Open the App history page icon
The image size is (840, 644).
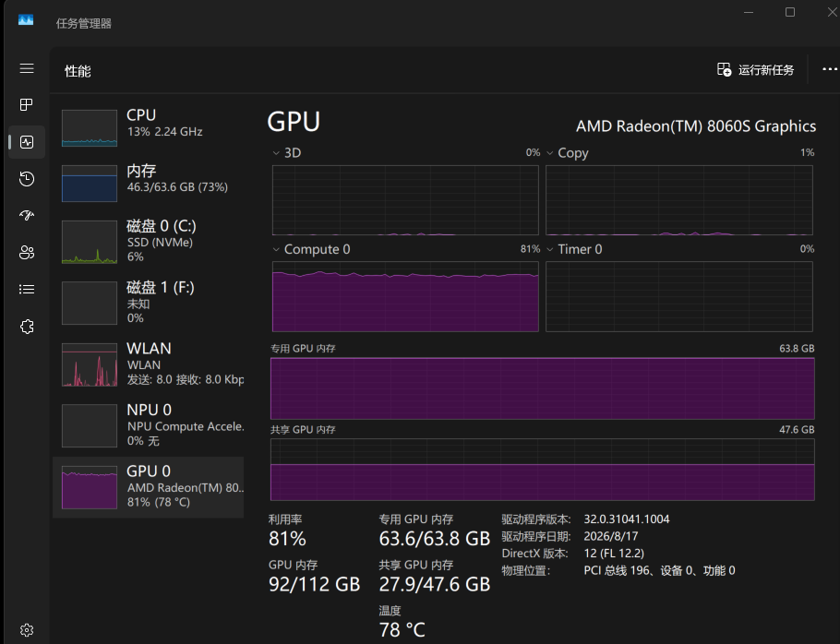27,179
